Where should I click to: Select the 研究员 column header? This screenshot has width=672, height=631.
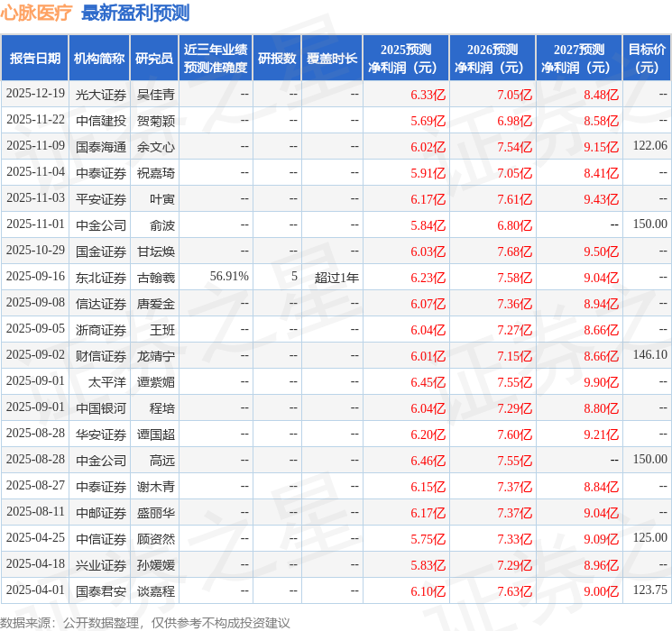pos(154,58)
